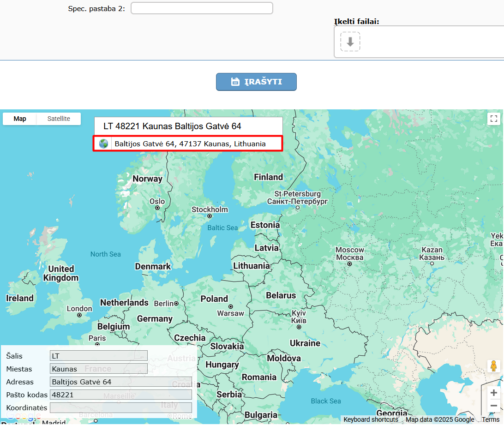The width and height of the screenshot is (504, 425).
Task: Click the Black Sea label
Action: tap(325, 401)
